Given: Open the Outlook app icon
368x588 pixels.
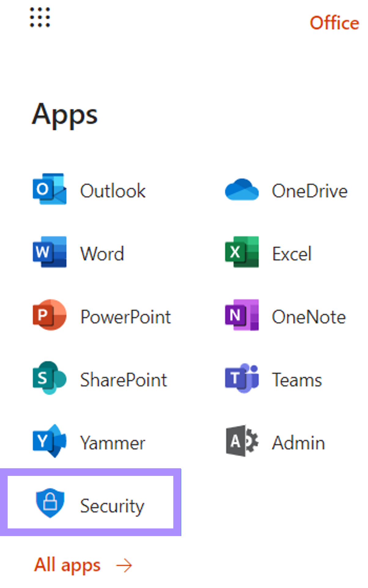Looking at the screenshot, I should tap(50, 189).
